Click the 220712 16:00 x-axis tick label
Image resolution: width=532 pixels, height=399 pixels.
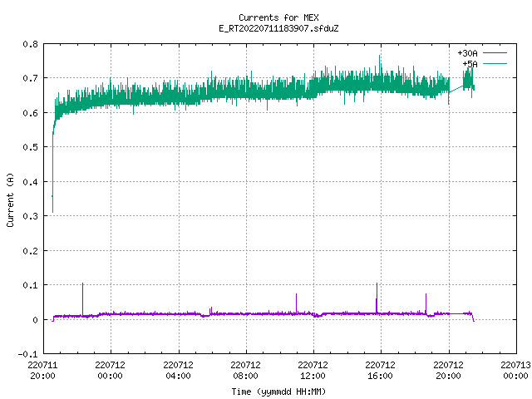coord(381,371)
